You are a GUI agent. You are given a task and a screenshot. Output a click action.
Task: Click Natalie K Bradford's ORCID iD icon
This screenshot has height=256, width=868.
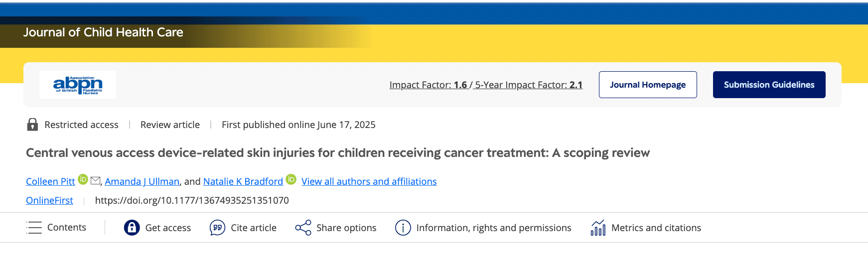[x=291, y=179]
